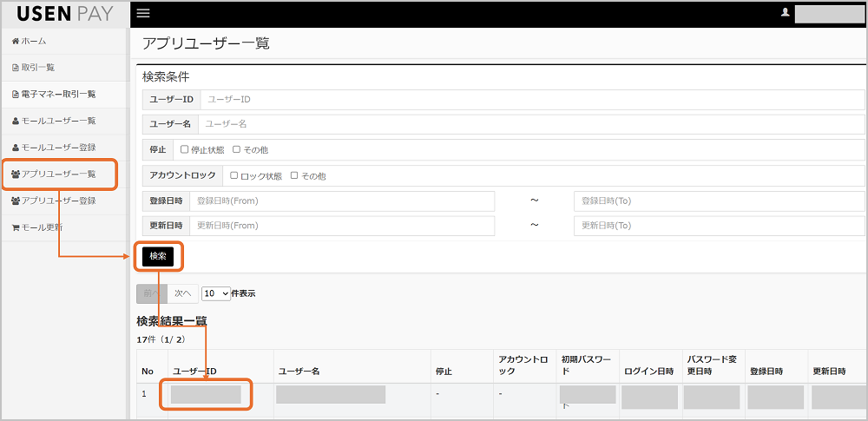Go to 電子マネー取引一覧 page
Screen dimensions: 868x421
click(x=57, y=94)
